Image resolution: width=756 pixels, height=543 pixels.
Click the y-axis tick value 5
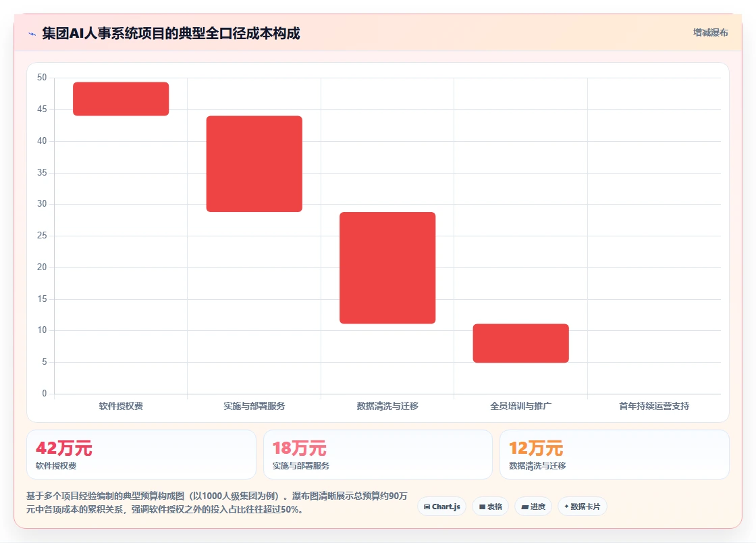pyautogui.click(x=45, y=362)
